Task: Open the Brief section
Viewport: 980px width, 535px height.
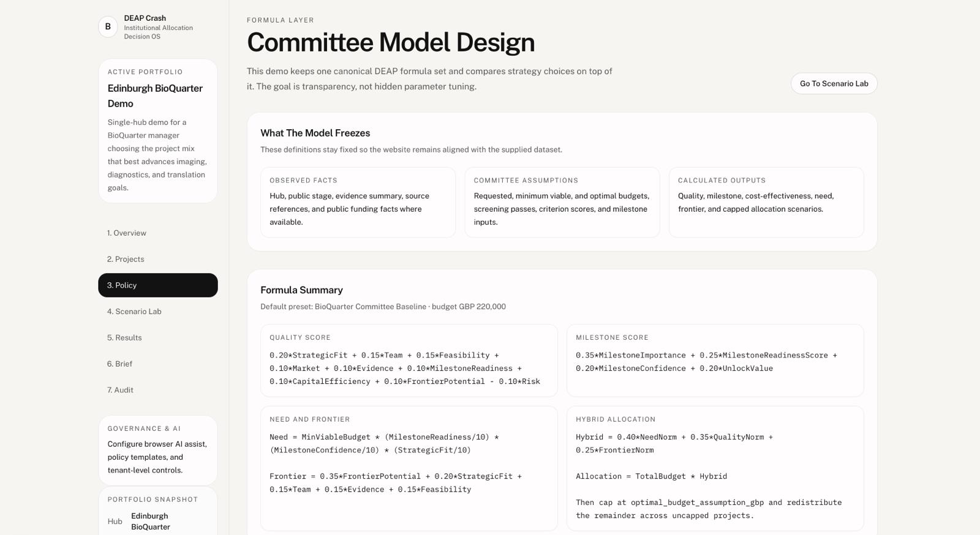Action: click(x=119, y=364)
